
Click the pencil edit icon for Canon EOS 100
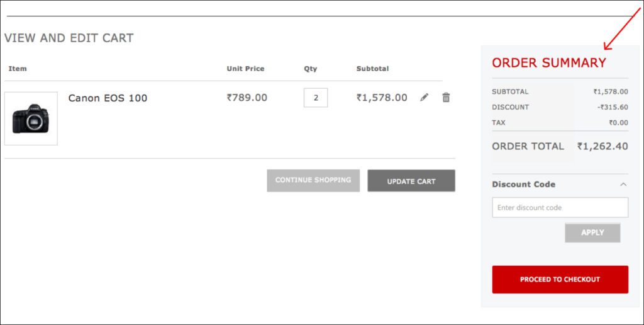tap(425, 98)
